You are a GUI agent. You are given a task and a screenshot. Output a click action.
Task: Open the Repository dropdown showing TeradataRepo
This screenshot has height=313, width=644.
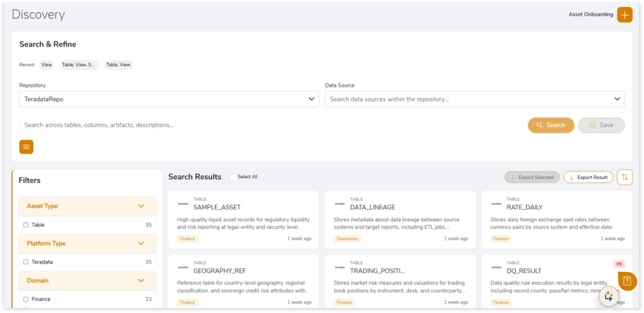pos(169,99)
